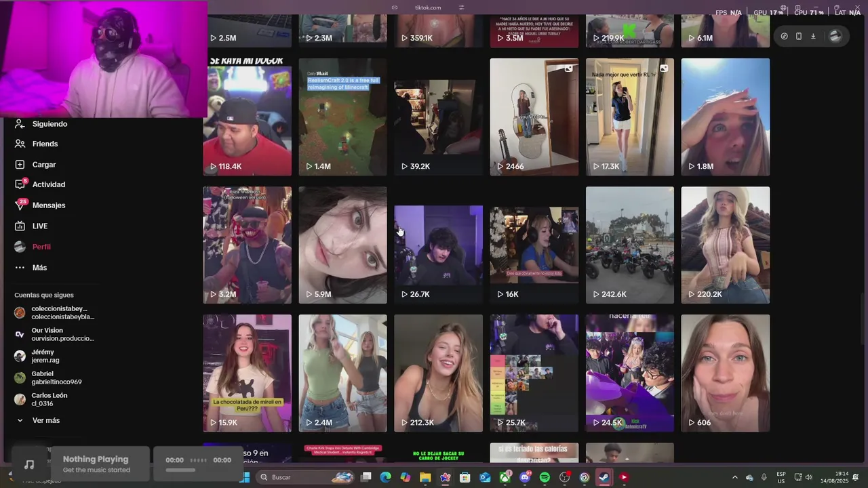The image size is (868, 488).
Task: Open the video with 17.3K views
Action: [x=630, y=117]
